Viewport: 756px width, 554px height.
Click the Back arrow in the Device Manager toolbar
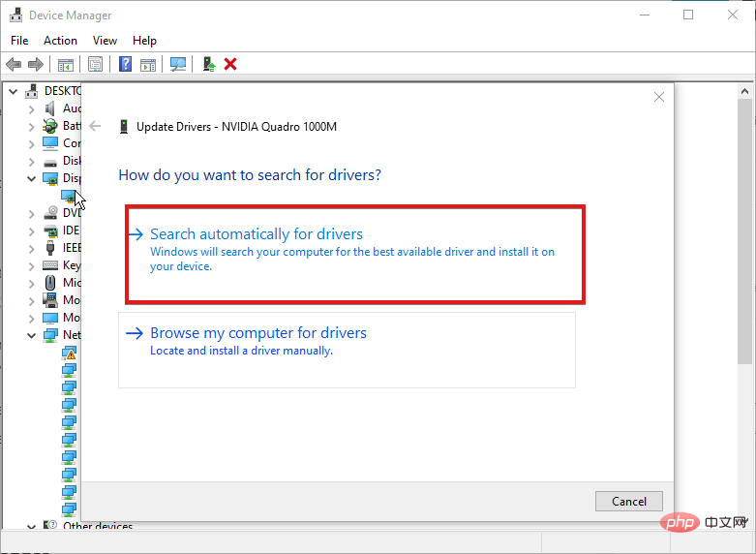[x=14, y=64]
